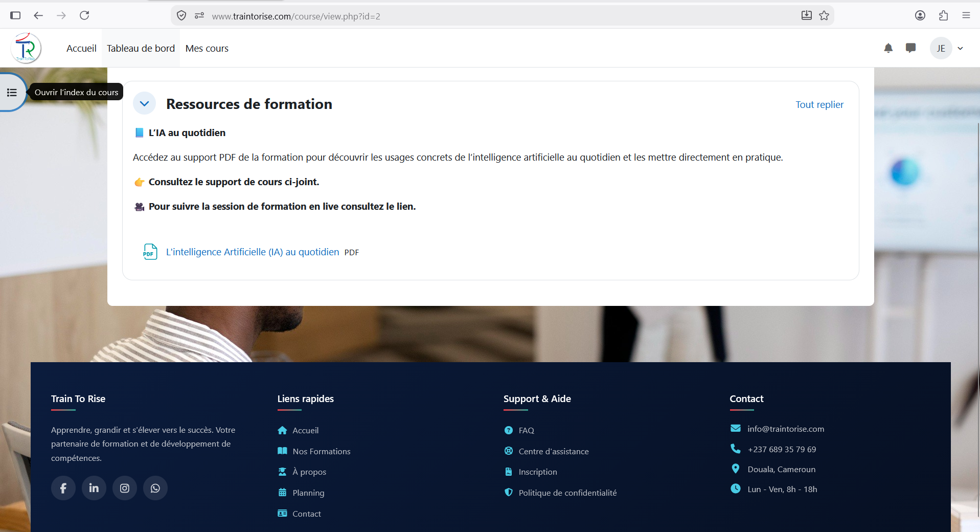Click the browser address bar URL
Image resolution: width=980 pixels, height=532 pixels.
296,16
